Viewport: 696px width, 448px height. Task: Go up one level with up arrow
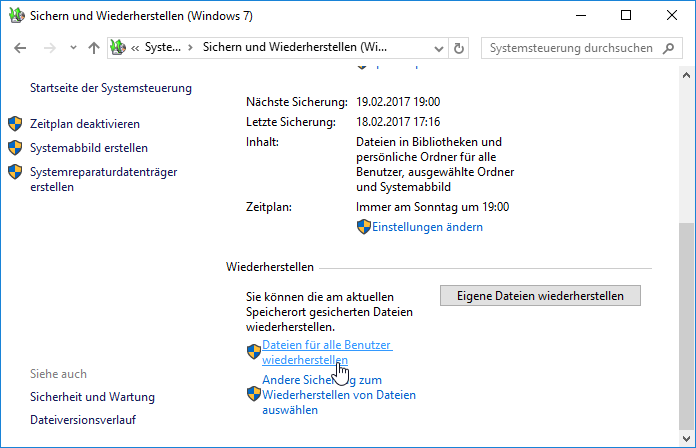tap(94, 48)
